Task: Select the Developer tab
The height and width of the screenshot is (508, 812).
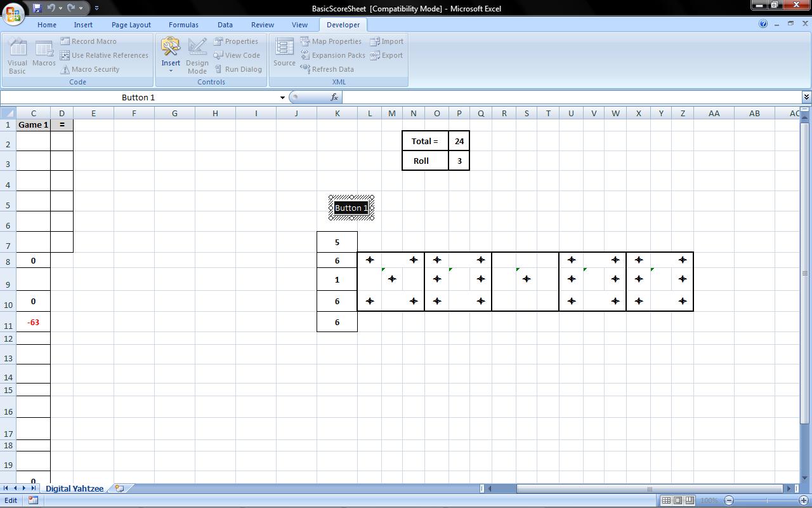Action: [x=343, y=25]
